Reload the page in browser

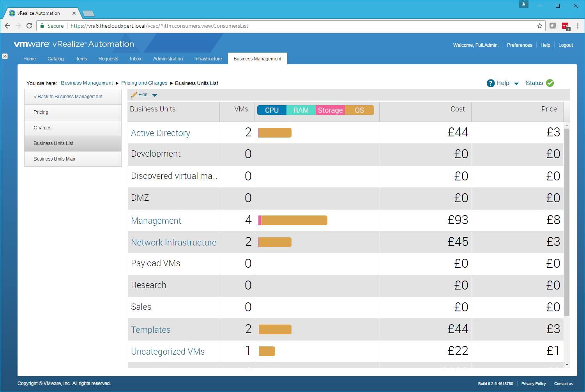pyautogui.click(x=29, y=26)
